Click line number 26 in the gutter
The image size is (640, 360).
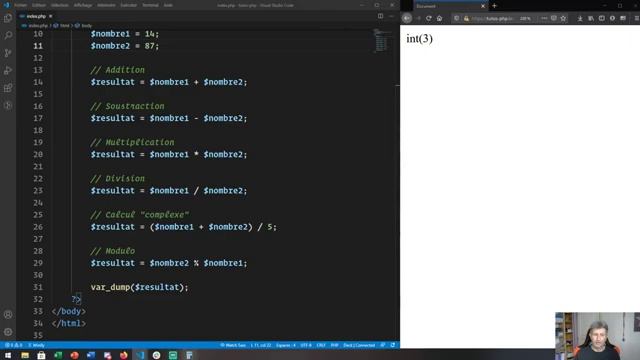click(x=38, y=227)
